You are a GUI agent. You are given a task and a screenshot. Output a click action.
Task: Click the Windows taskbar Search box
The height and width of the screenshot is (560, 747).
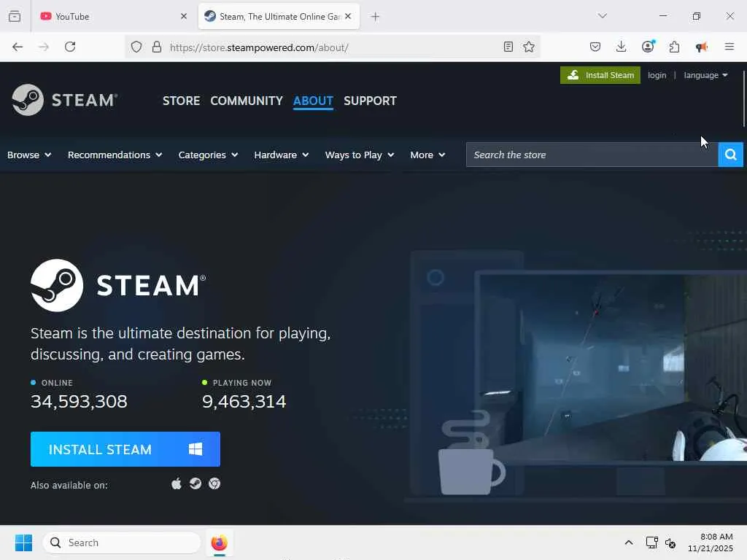point(122,542)
